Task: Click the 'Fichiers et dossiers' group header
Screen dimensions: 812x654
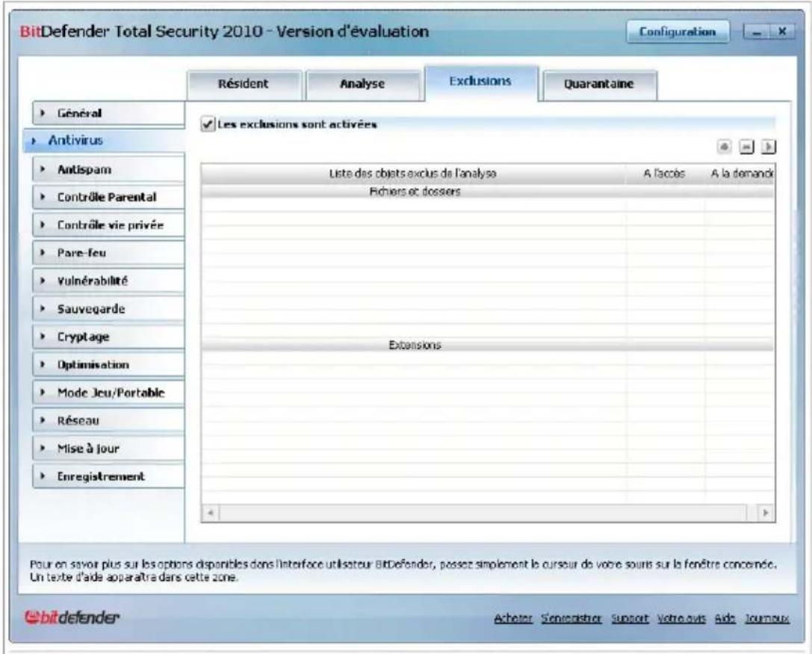Action: pyautogui.click(x=488, y=191)
